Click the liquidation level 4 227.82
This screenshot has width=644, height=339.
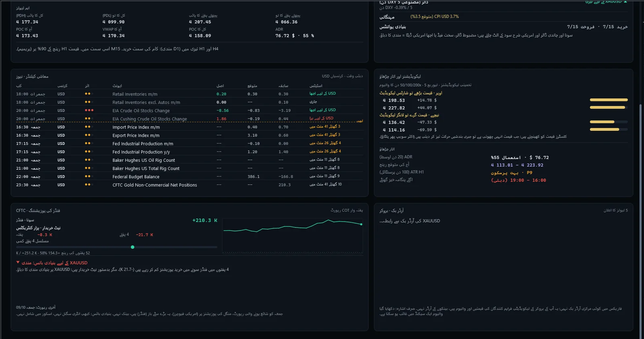tap(394, 108)
